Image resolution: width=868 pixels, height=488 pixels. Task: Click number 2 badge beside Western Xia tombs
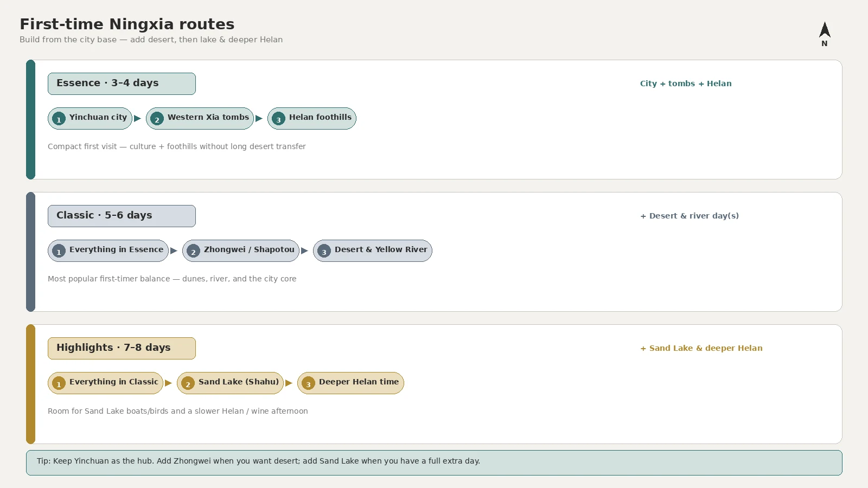point(157,119)
